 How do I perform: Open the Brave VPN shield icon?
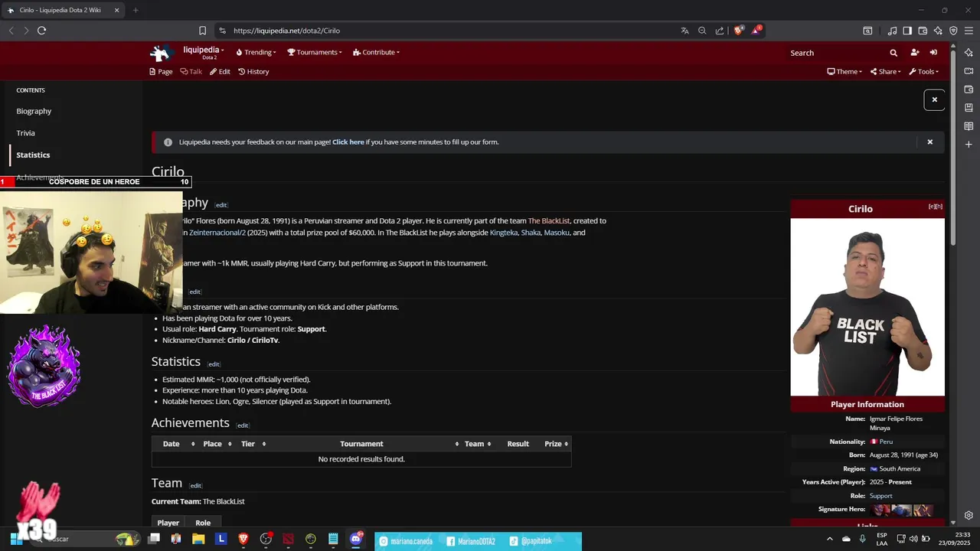953,31
